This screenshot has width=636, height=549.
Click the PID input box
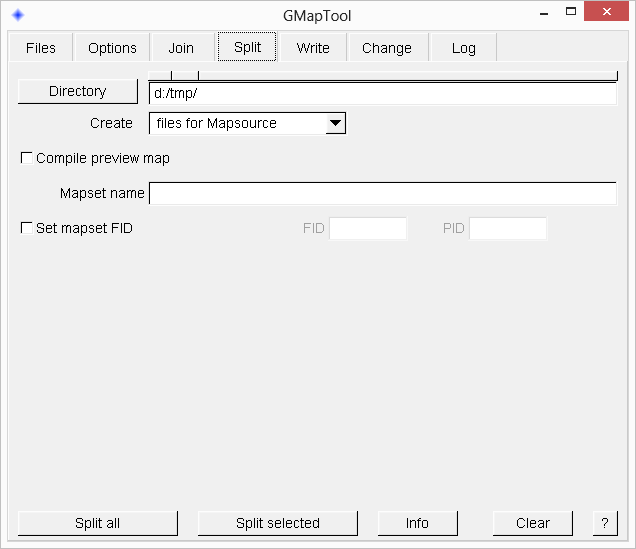pyautogui.click(x=508, y=228)
